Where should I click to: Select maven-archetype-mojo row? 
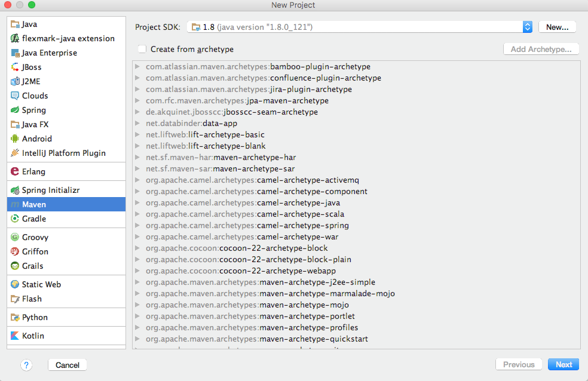click(356, 305)
